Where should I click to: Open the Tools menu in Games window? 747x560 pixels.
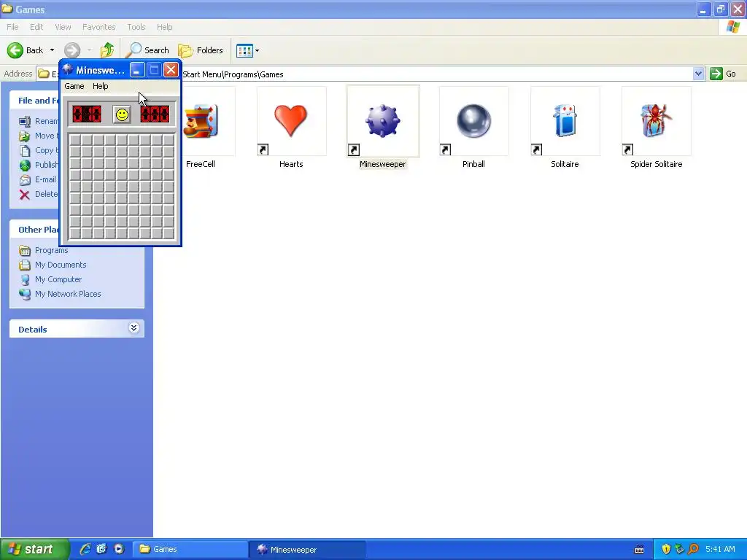pyautogui.click(x=136, y=27)
